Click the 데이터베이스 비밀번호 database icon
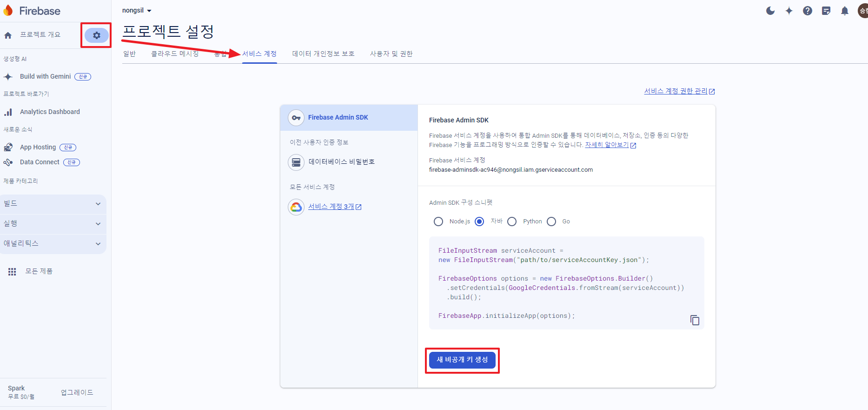Image resolution: width=868 pixels, height=410 pixels. pyautogui.click(x=296, y=162)
